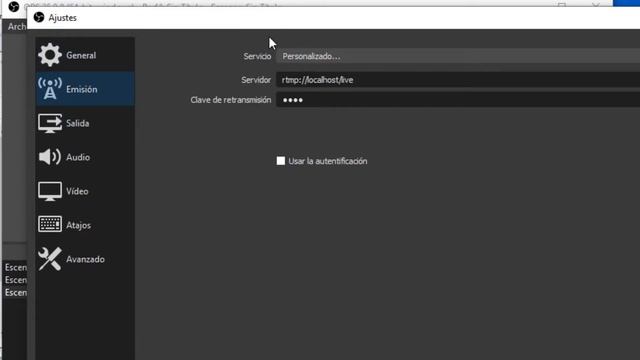640x360 pixels.
Task: Click the Vídeo monitor icon
Action: click(x=50, y=191)
